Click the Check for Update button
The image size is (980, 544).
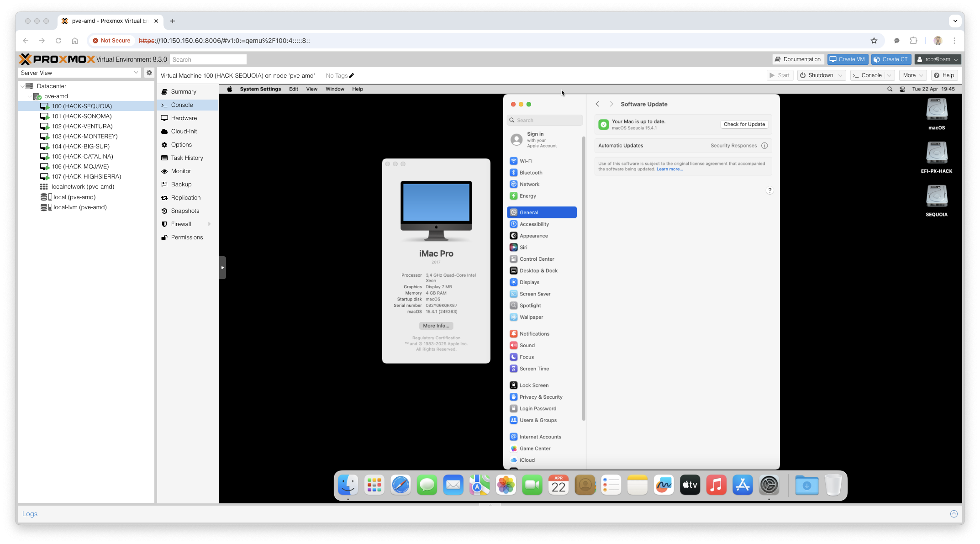[x=744, y=124]
